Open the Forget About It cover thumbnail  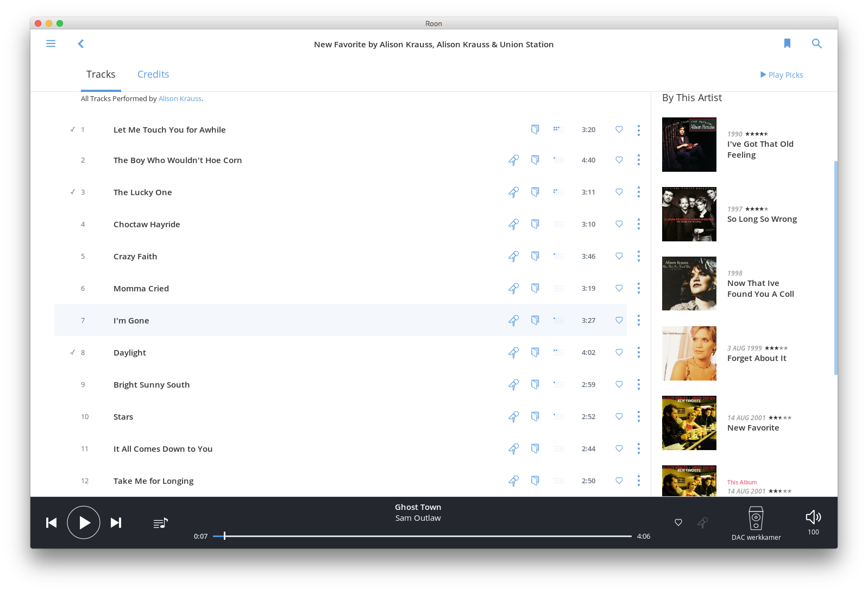pyautogui.click(x=689, y=353)
